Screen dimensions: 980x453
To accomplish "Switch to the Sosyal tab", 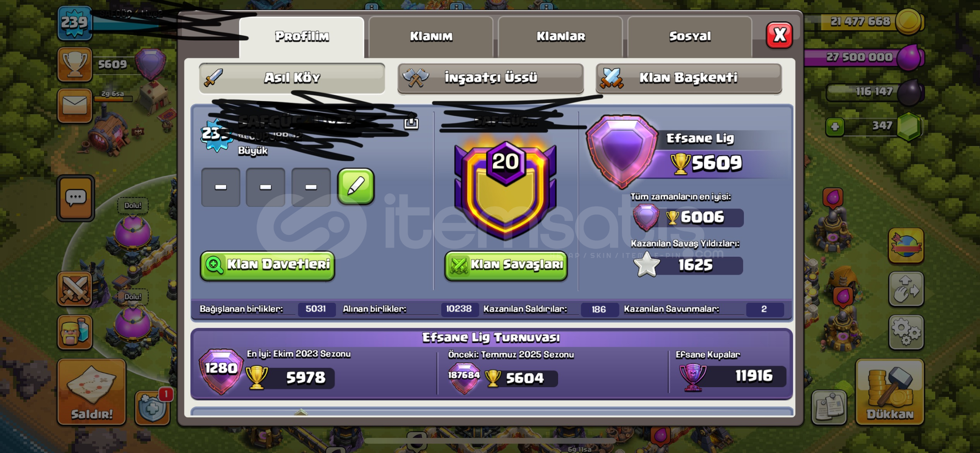I will coord(690,36).
